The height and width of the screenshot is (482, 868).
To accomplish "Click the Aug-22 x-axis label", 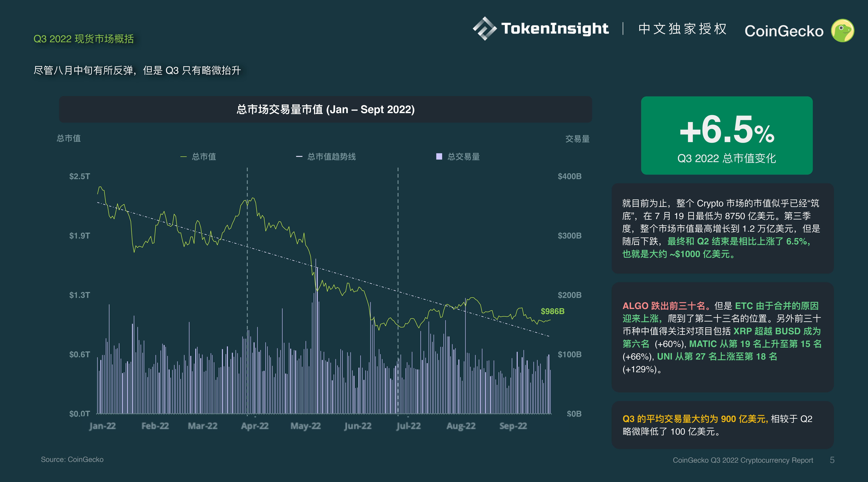I will click(x=461, y=426).
